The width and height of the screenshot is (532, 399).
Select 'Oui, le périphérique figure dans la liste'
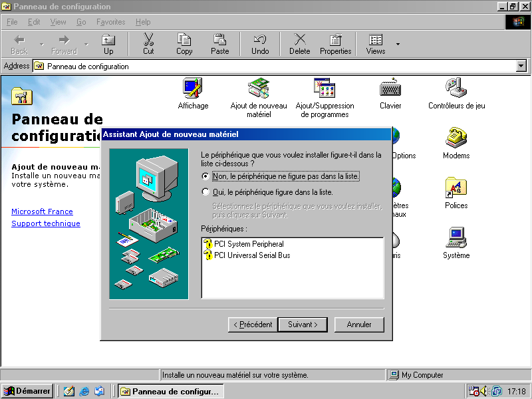[x=267, y=192]
